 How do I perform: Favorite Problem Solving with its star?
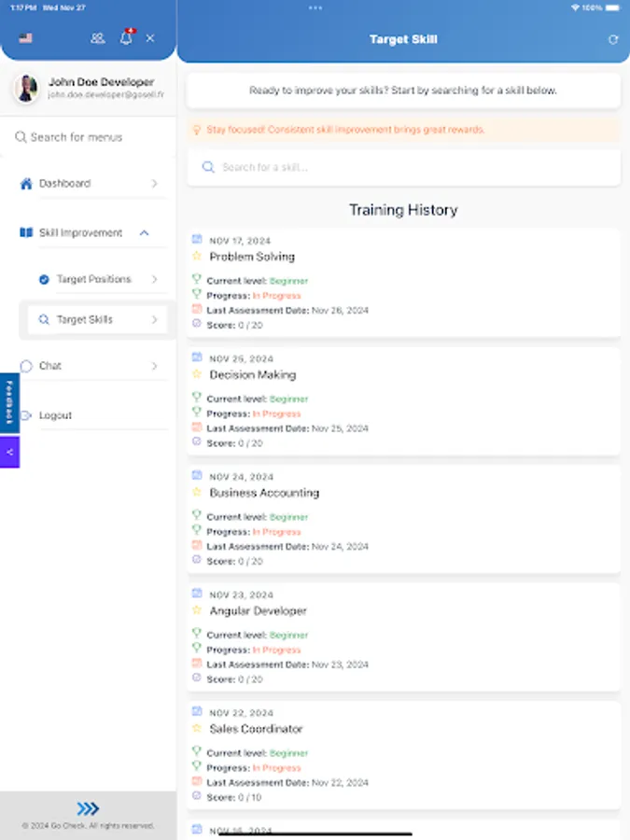[197, 256]
